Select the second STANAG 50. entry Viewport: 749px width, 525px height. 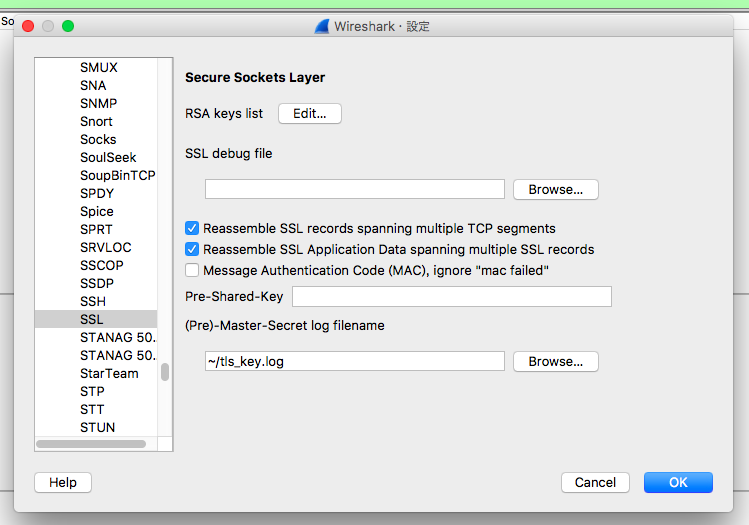[118, 355]
